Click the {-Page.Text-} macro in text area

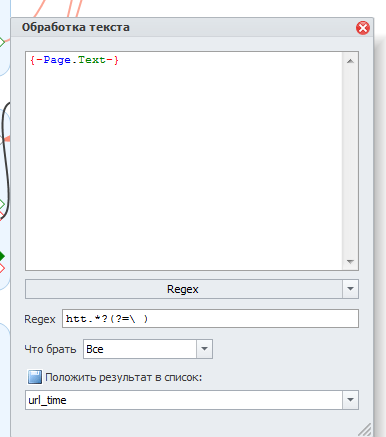74,60
